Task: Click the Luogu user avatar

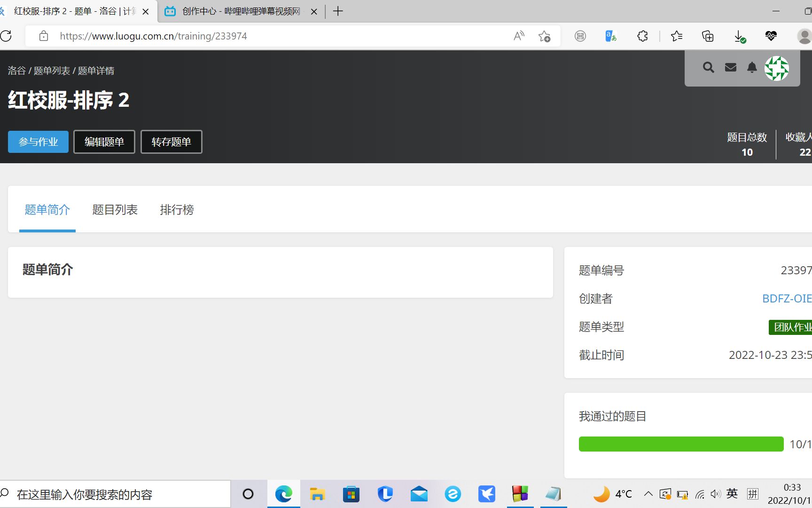Action: pyautogui.click(x=777, y=69)
